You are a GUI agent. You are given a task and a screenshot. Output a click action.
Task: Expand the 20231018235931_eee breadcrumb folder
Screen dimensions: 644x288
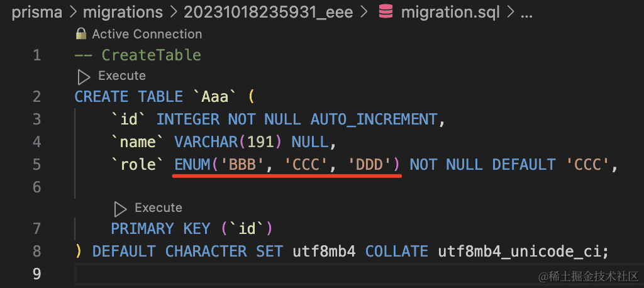coord(269,12)
